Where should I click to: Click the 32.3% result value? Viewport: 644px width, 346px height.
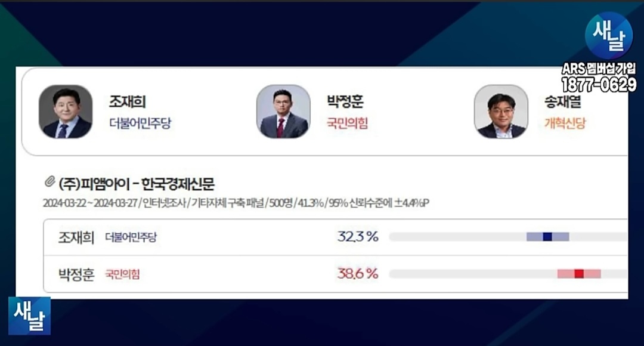point(358,237)
